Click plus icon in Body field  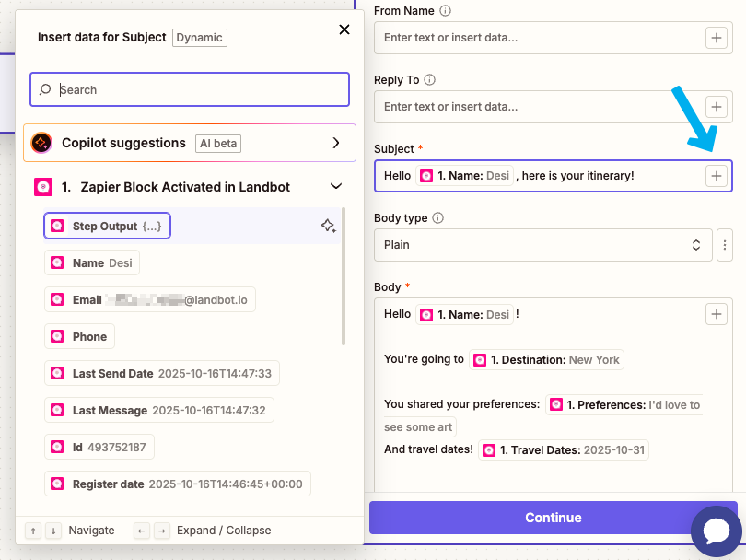pyautogui.click(x=716, y=314)
